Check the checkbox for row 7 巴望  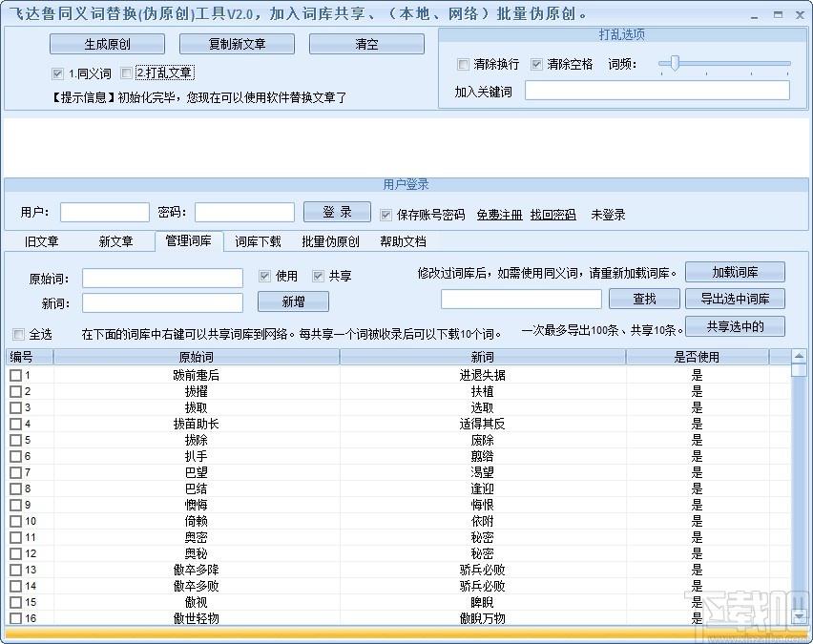coord(15,473)
